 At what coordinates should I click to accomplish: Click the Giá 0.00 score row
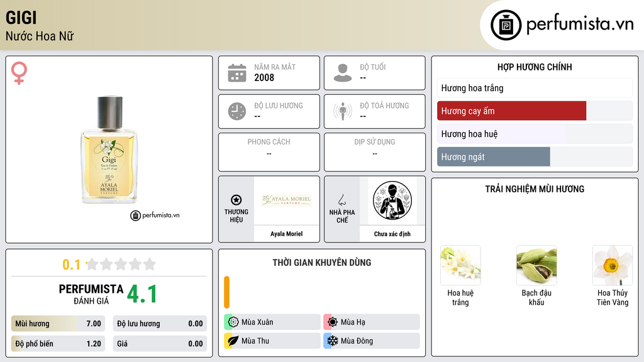pos(160,344)
